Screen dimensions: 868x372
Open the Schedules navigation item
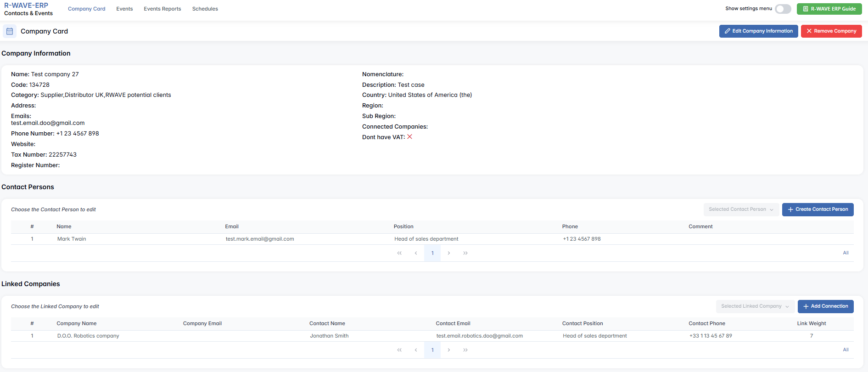205,9
